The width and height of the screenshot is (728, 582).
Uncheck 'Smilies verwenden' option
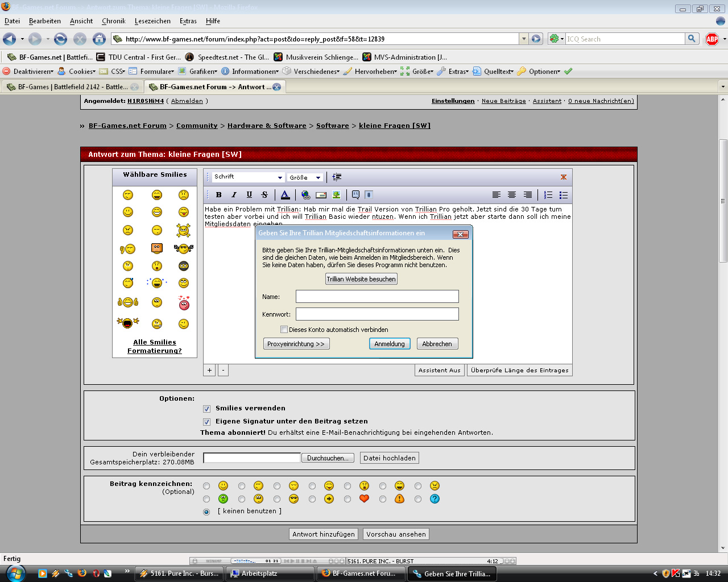[x=206, y=409]
